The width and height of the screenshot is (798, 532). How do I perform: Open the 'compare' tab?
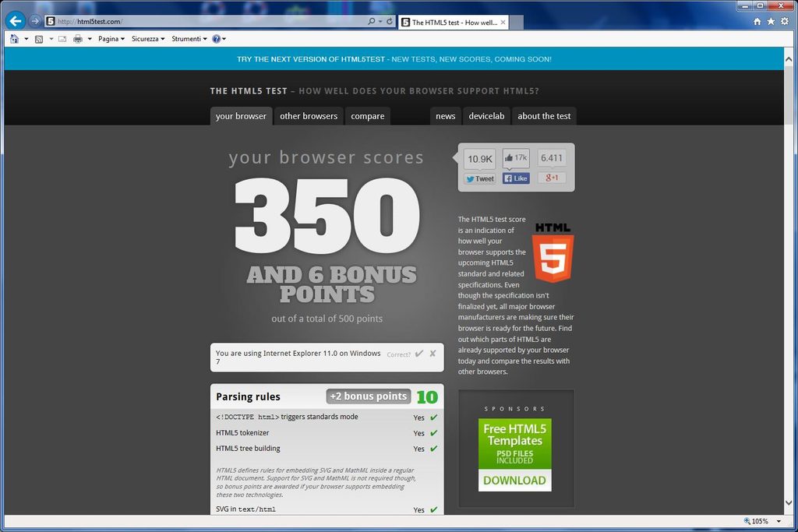(x=368, y=116)
